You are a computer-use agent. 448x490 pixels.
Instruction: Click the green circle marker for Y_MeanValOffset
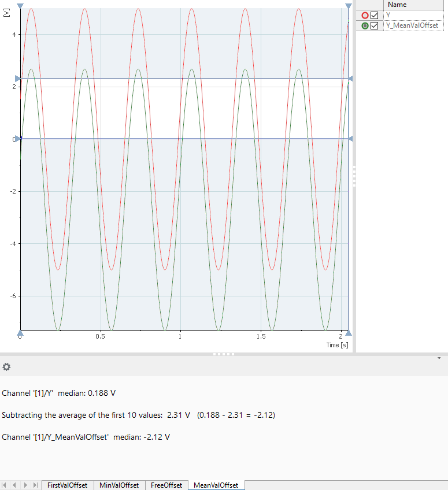(x=365, y=26)
